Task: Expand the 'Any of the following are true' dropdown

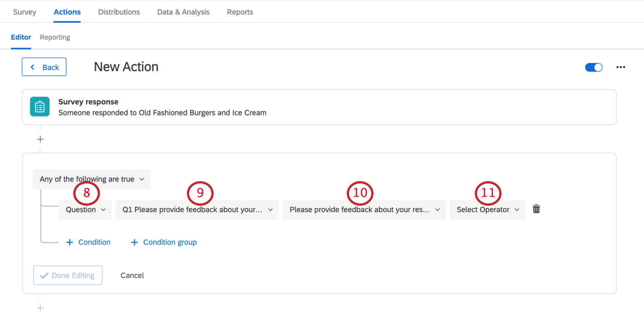Action: [x=91, y=179]
